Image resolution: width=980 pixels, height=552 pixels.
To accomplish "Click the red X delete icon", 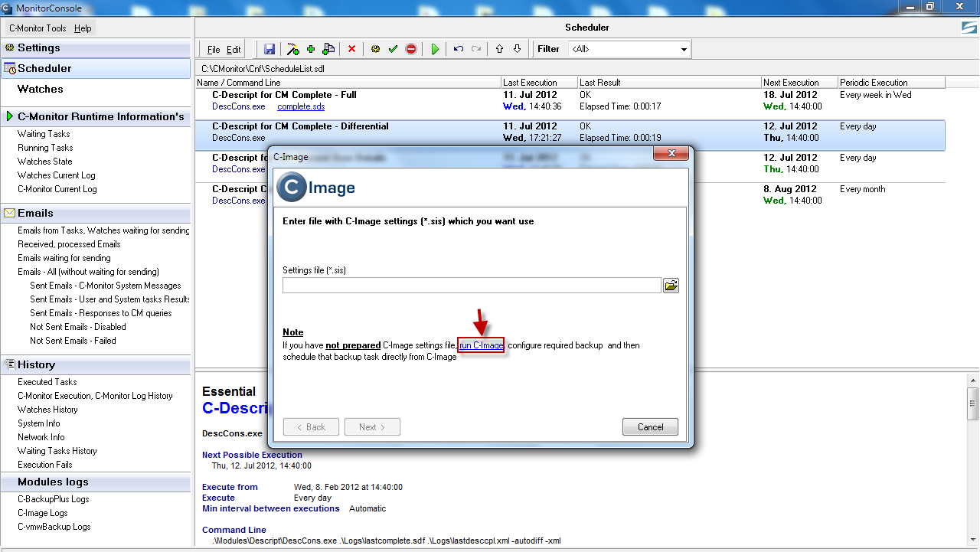I will pos(352,49).
